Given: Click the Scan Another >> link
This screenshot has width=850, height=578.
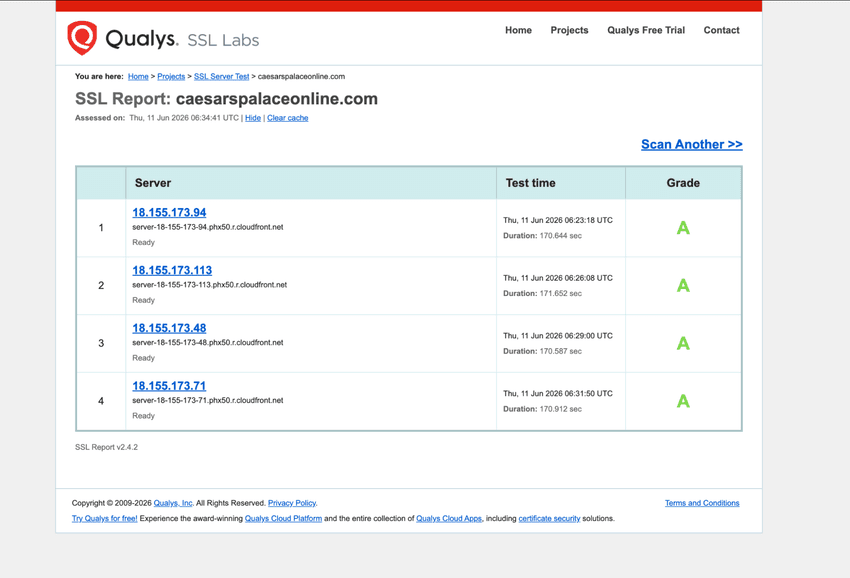Looking at the screenshot, I should click(x=692, y=144).
